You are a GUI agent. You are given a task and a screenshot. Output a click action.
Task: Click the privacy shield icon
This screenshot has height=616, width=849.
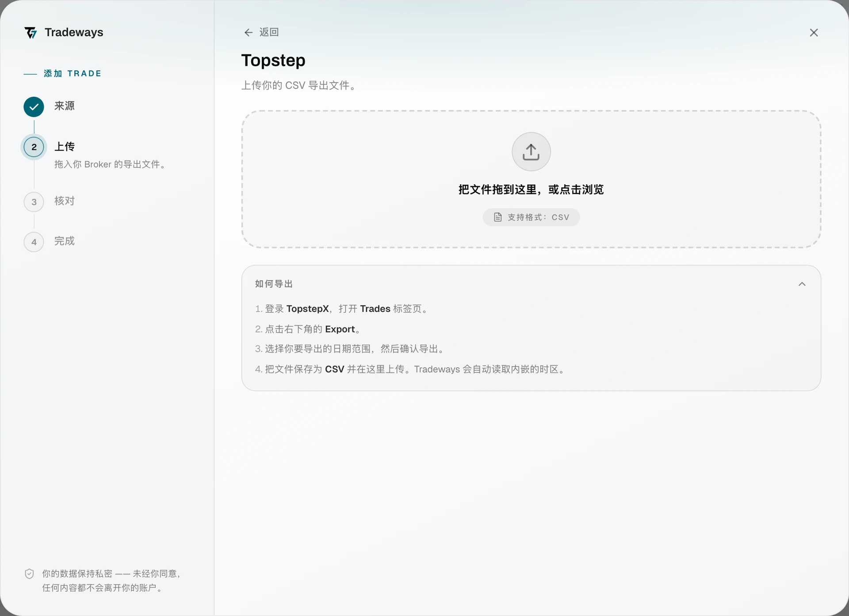pos(29,574)
